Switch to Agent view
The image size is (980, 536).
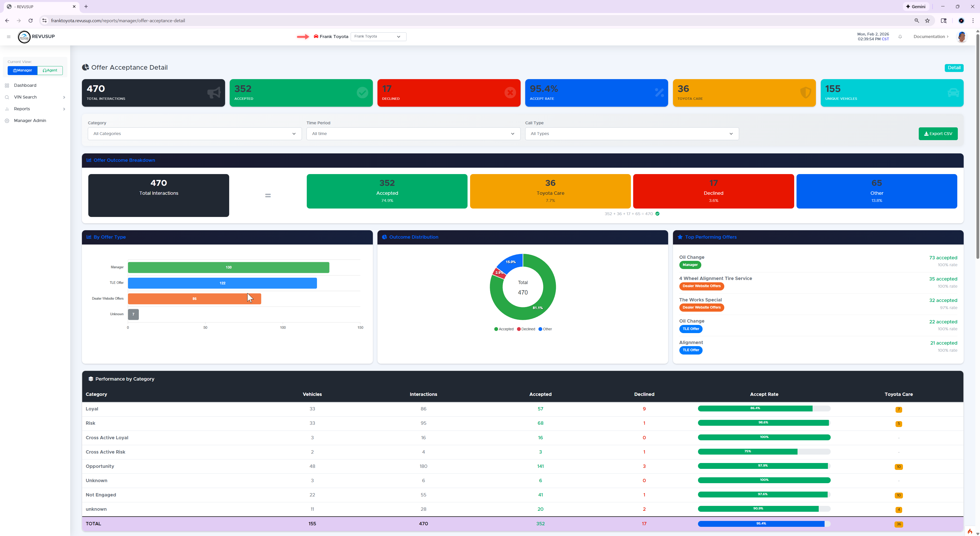(50, 70)
